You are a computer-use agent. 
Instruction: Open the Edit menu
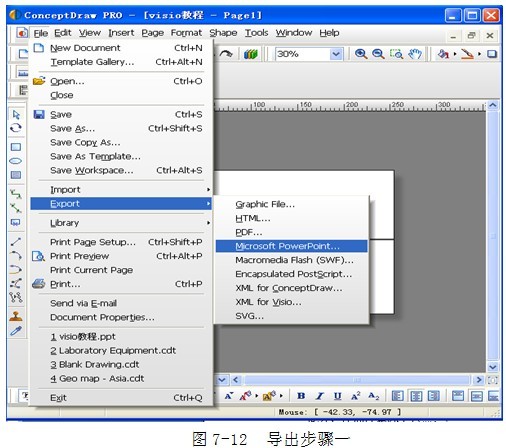(63, 33)
